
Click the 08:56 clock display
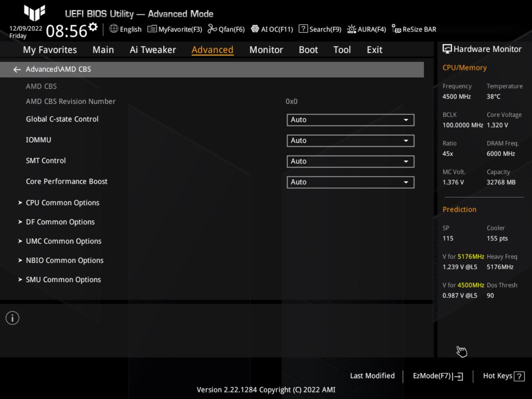click(67, 31)
